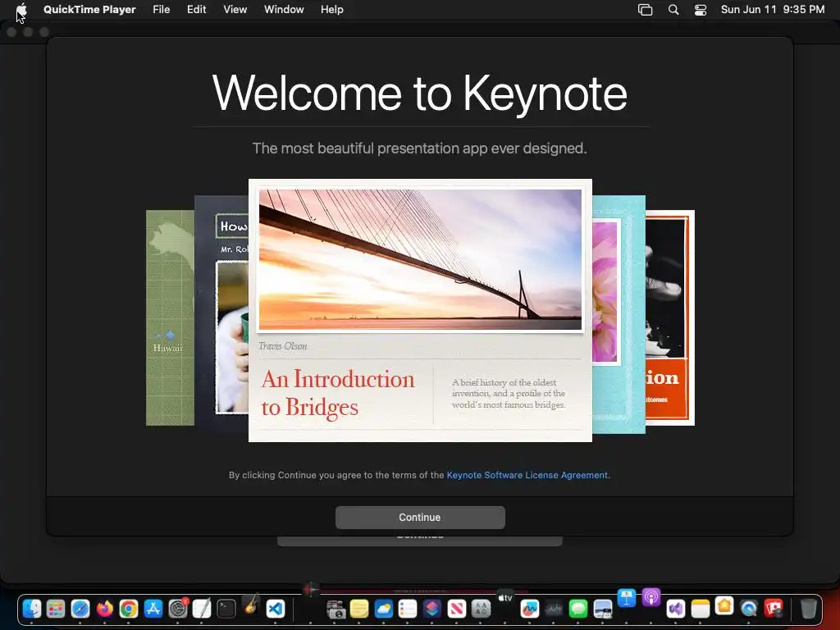Screen dimensions: 840x630
Task: Open the App Store from the Dock
Action: coord(153,609)
